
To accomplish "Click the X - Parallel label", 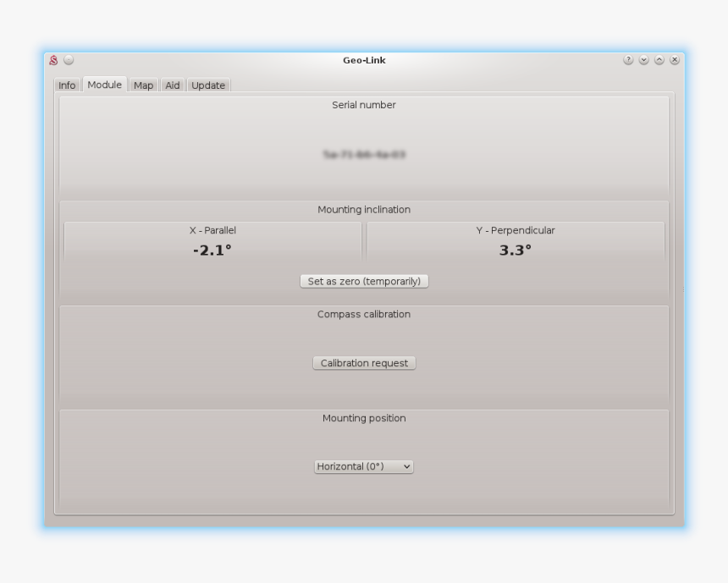I will point(212,230).
